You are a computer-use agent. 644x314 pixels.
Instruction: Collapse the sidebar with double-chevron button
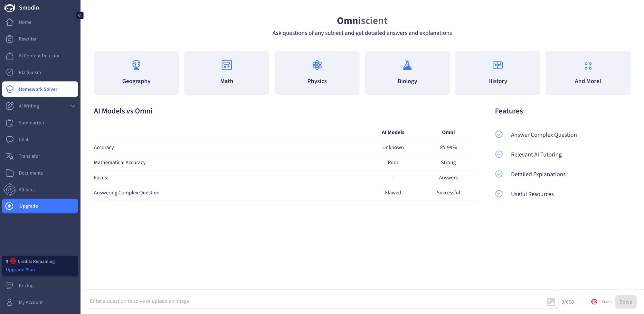(x=80, y=15)
